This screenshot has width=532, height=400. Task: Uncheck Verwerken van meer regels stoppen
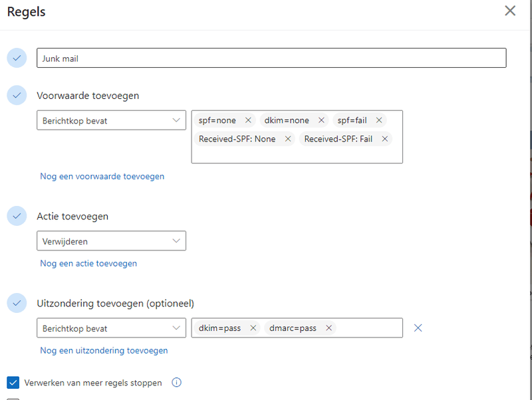pos(13,383)
